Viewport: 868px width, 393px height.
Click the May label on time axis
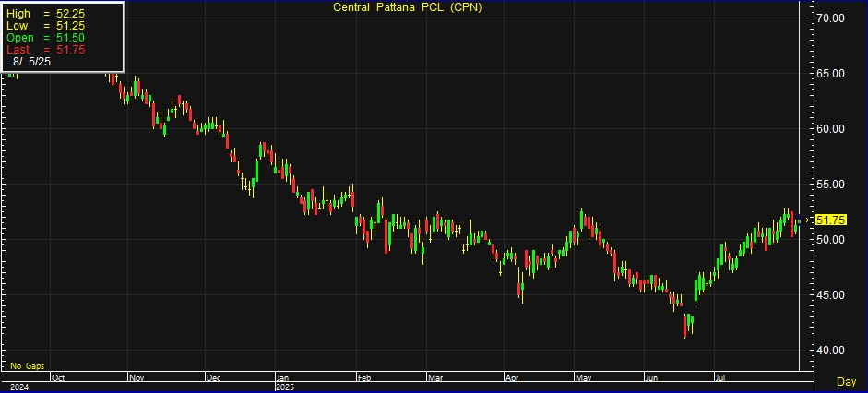click(584, 378)
